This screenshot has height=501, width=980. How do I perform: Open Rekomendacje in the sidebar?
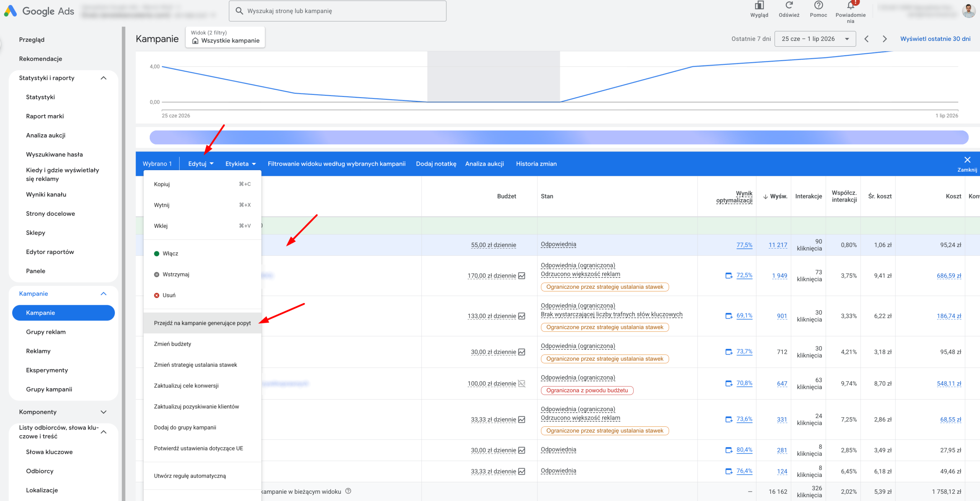41,59
